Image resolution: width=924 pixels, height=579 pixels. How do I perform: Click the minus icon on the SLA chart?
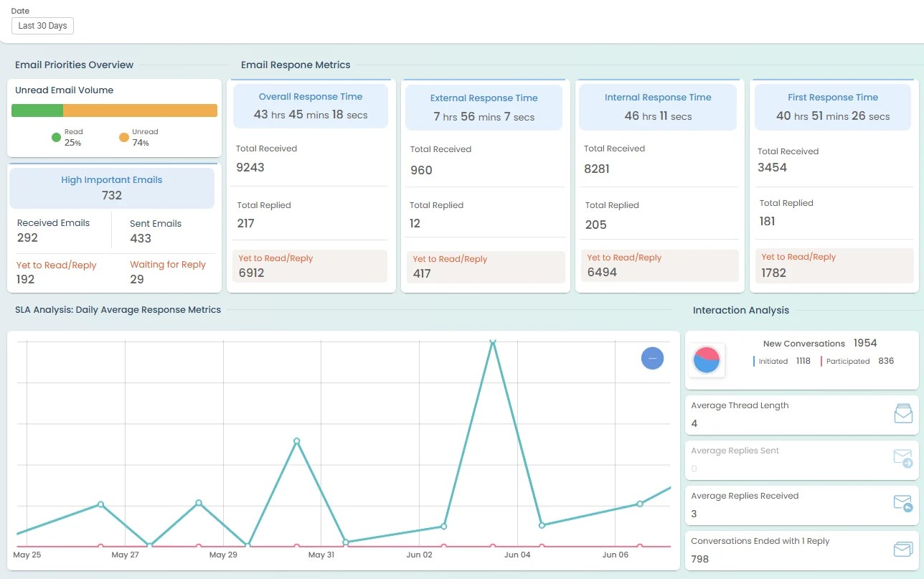[652, 358]
